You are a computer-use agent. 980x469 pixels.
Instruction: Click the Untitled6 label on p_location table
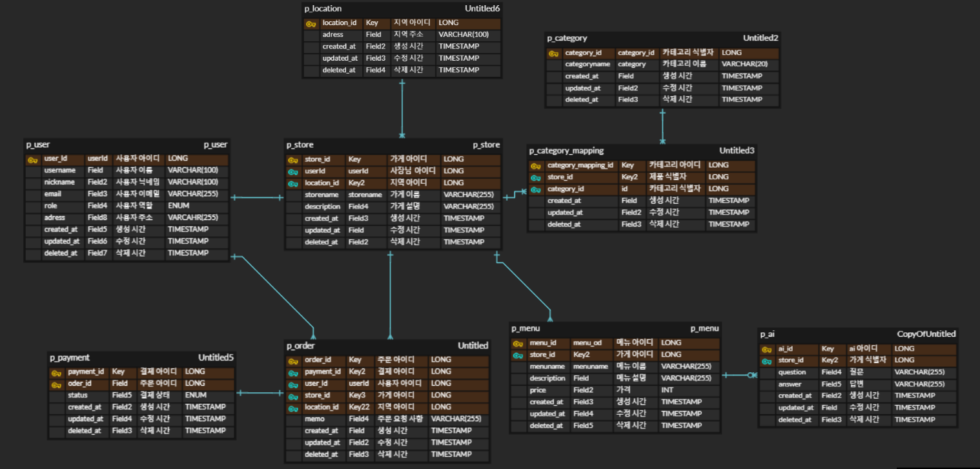[x=482, y=9]
